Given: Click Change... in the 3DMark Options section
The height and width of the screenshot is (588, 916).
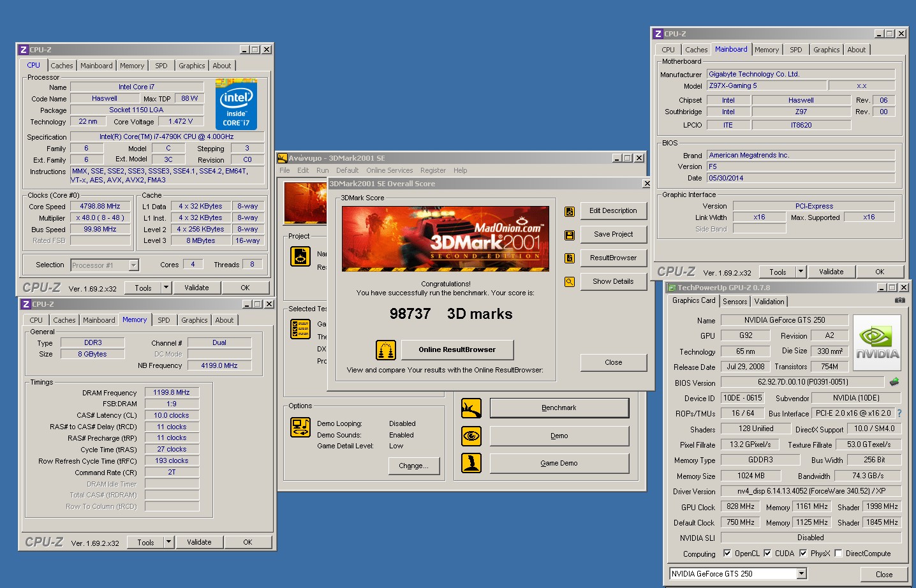Looking at the screenshot, I should click(x=413, y=466).
